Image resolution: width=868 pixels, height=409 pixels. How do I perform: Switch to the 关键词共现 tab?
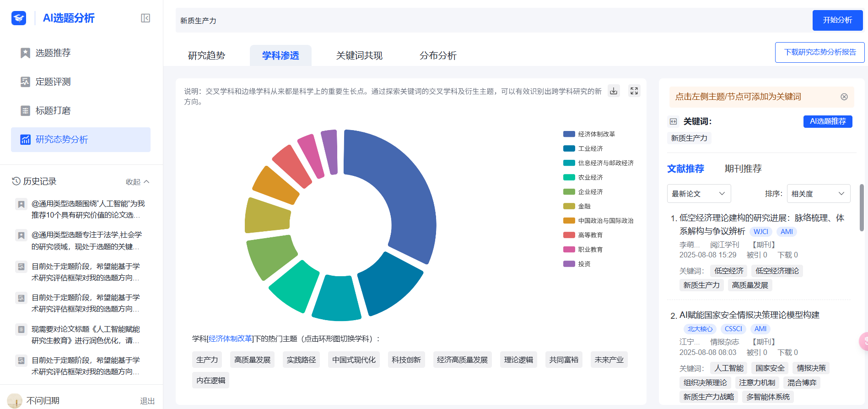pos(359,56)
